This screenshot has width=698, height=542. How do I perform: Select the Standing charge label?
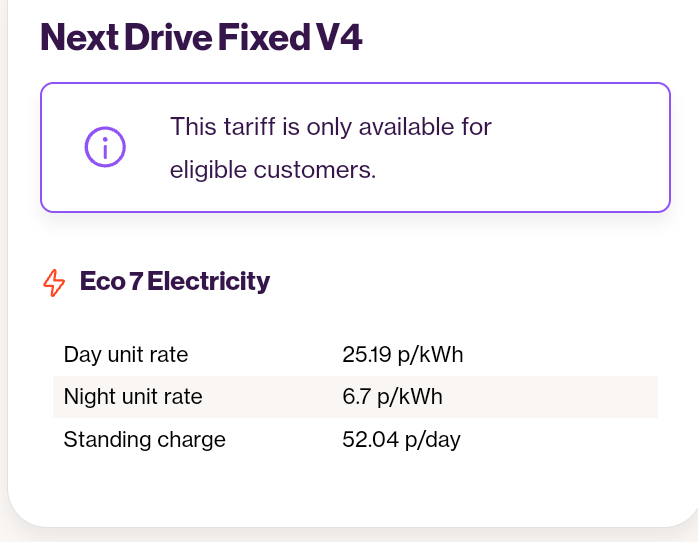tap(145, 440)
